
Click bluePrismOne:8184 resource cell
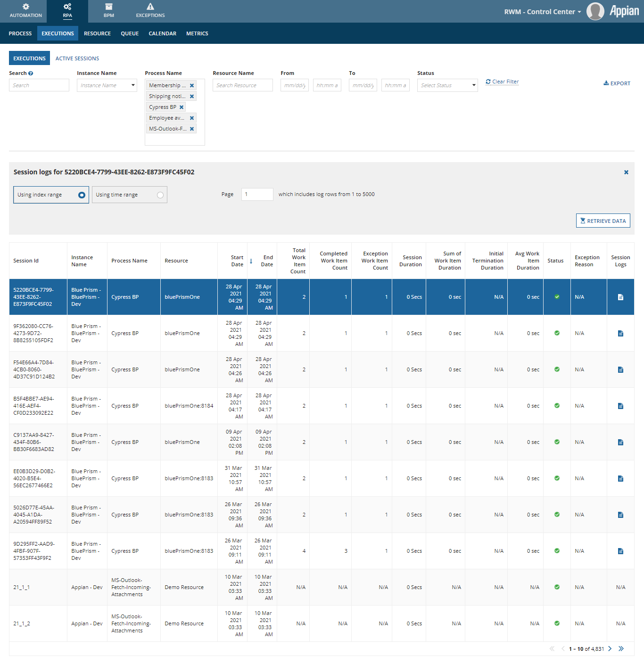click(189, 406)
